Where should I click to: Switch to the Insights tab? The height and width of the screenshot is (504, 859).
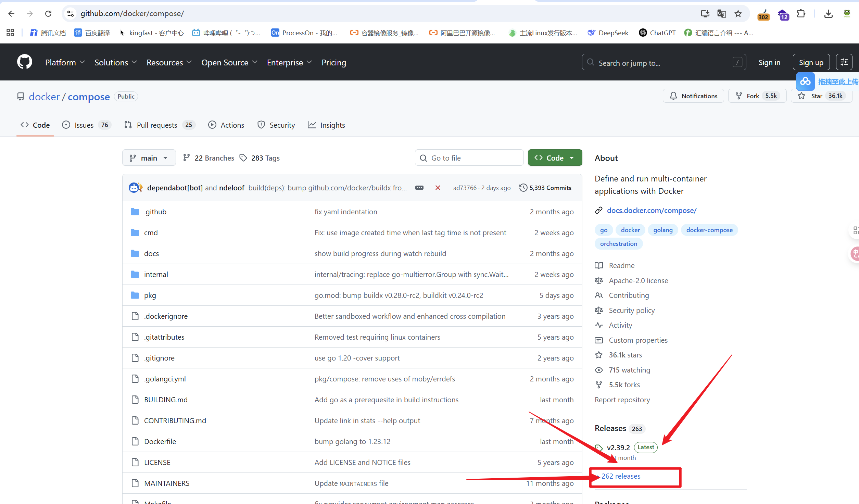pos(326,125)
